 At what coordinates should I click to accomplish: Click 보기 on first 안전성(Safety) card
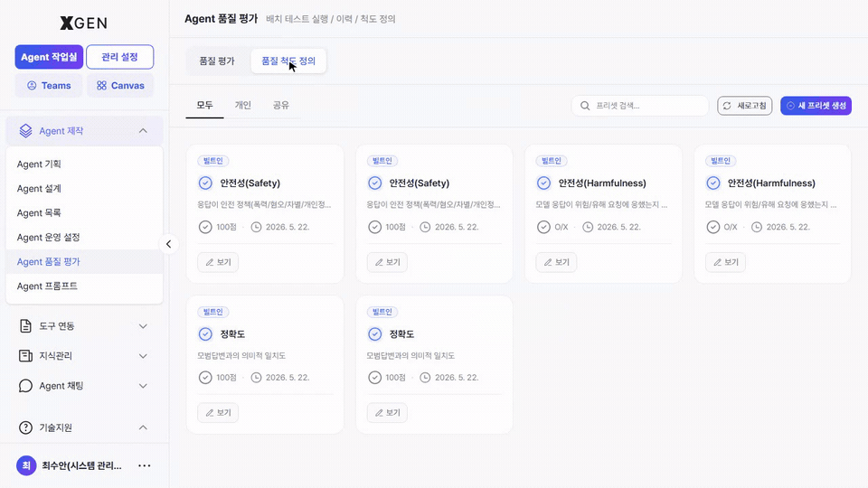click(x=218, y=262)
